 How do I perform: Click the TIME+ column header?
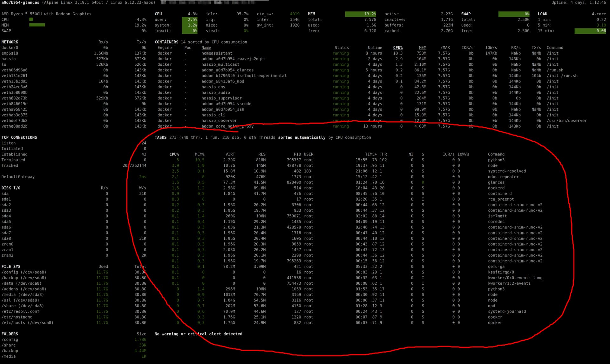tap(371, 154)
